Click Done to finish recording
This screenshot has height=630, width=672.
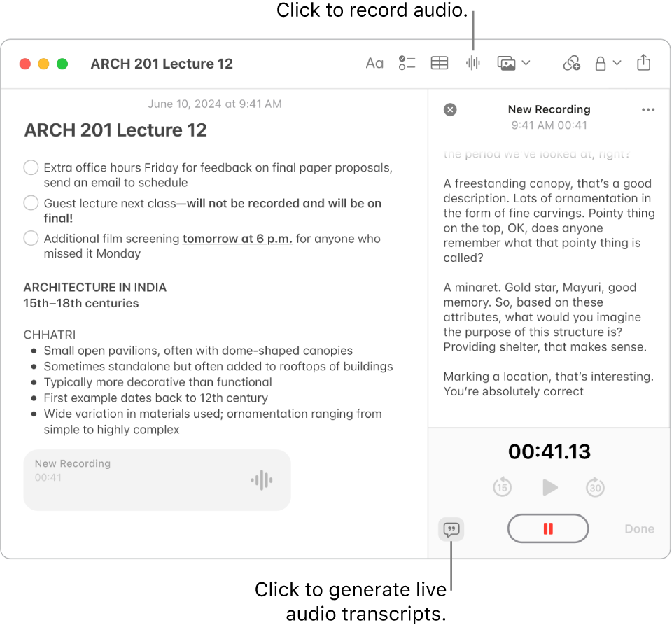[639, 529]
